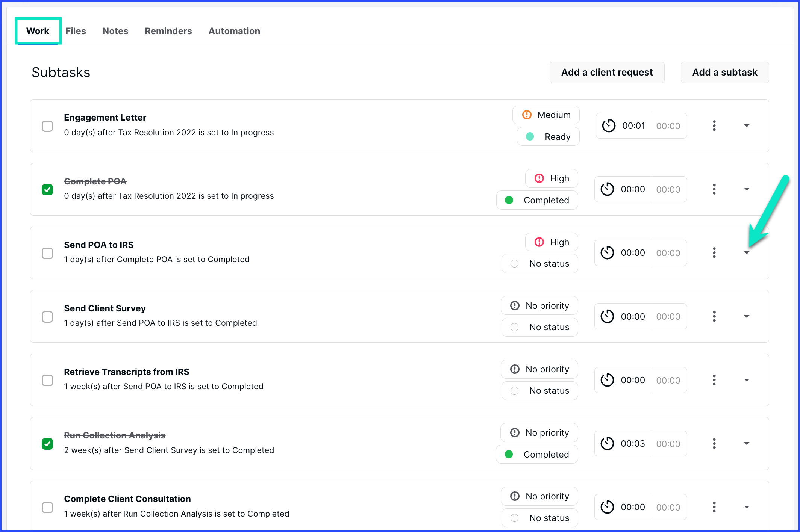This screenshot has width=800, height=532.
Task: Open the Send POA to IRS title
Action: (99, 245)
